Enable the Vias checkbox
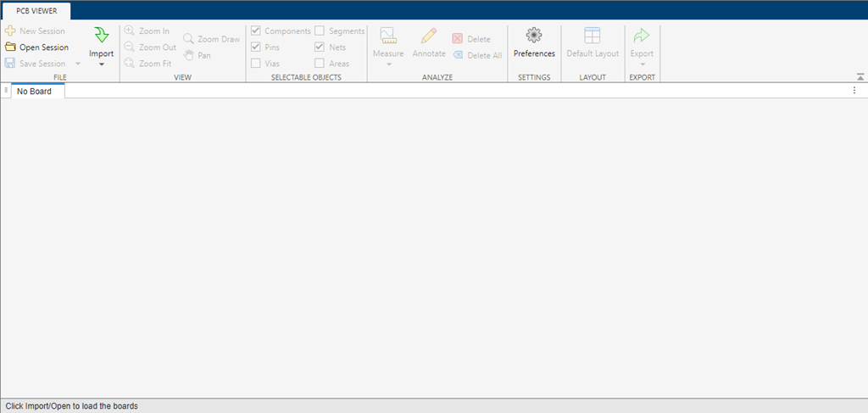 coord(256,64)
